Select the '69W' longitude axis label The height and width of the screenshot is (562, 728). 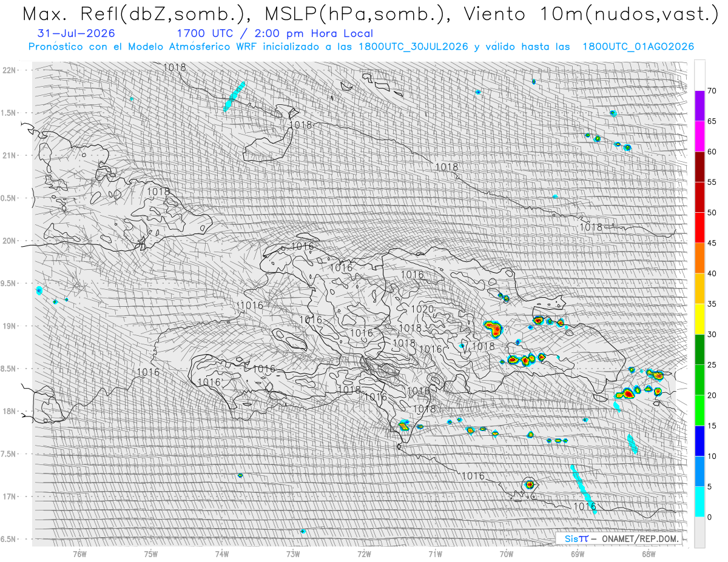(578, 553)
